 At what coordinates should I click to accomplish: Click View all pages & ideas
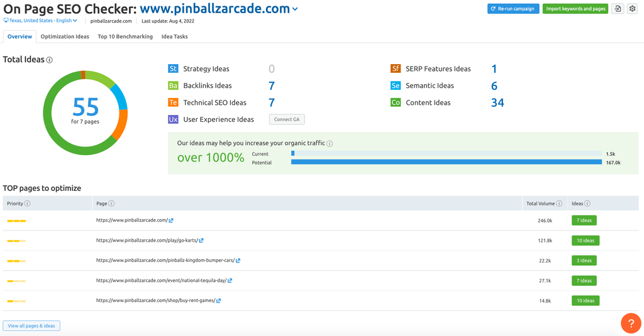pos(31,326)
